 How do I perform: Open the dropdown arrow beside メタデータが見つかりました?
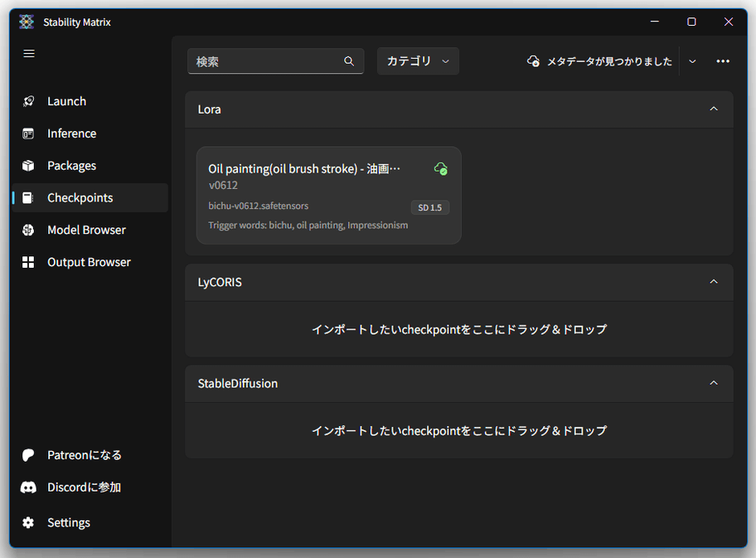pos(692,61)
